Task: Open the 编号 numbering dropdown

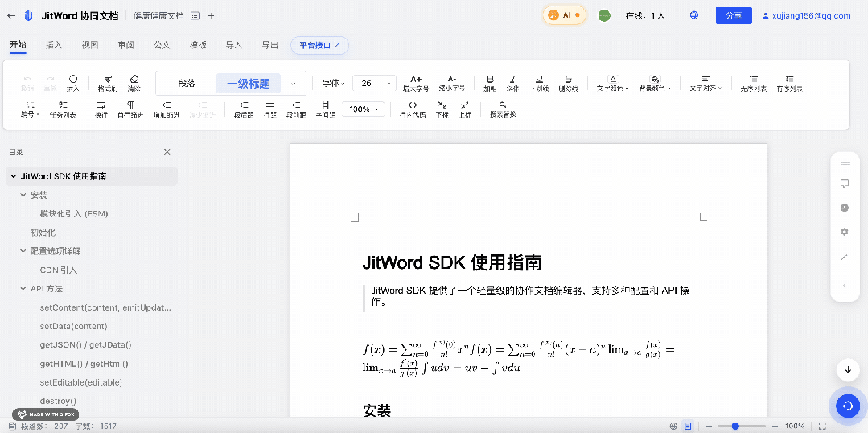Action: pyautogui.click(x=31, y=109)
